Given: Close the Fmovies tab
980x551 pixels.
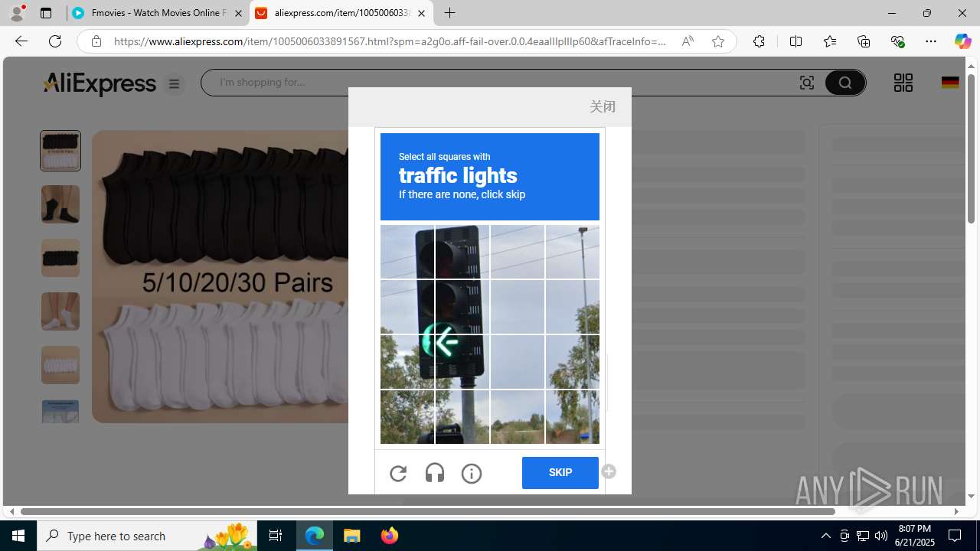Looking at the screenshot, I should click(x=238, y=13).
